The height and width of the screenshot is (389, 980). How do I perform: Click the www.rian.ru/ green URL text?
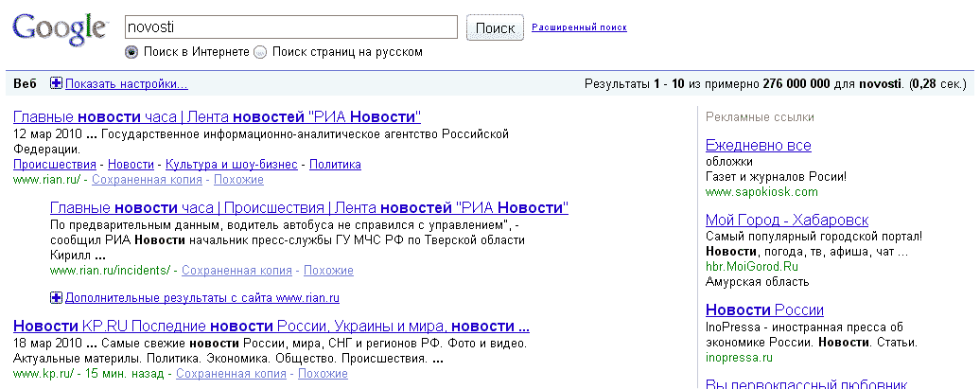pyautogui.click(x=47, y=180)
